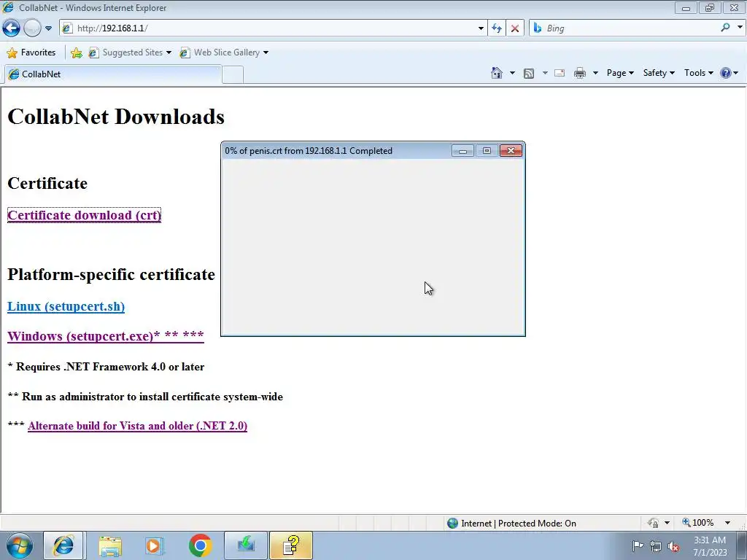This screenshot has height=560, width=747.
Task: Maximize the download progress dialog
Action: click(487, 150)
